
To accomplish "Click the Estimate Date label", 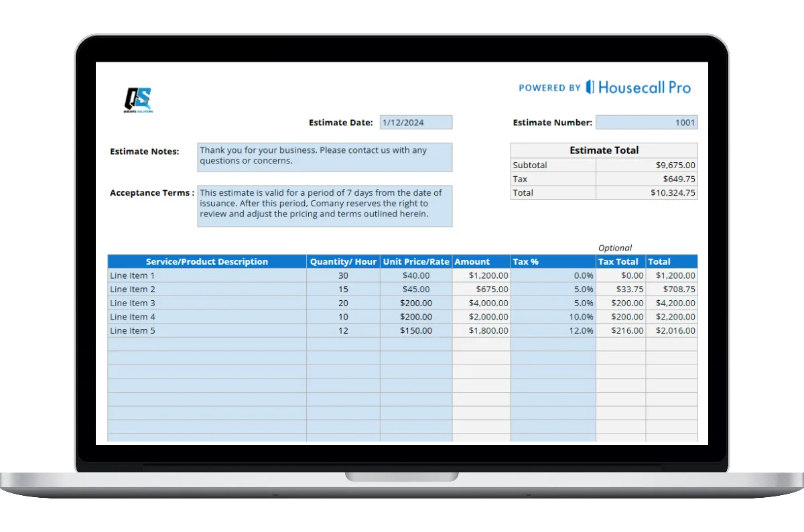I will tap(341, 123).
